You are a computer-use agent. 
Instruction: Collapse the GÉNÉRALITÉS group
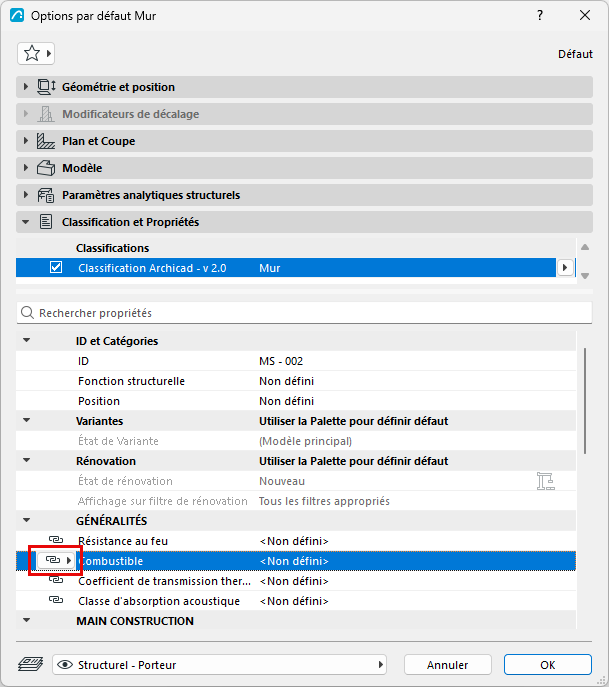pyautogui.click(x=27, y=520)
